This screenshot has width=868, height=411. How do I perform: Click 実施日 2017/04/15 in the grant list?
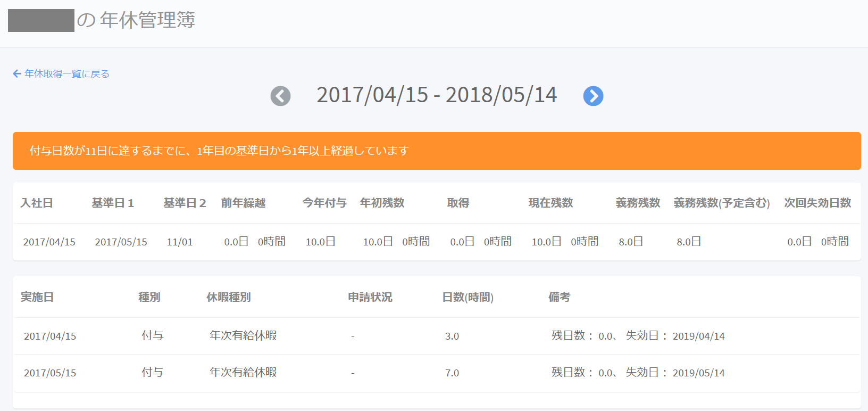pyautogui.click(x=50, y=336)
